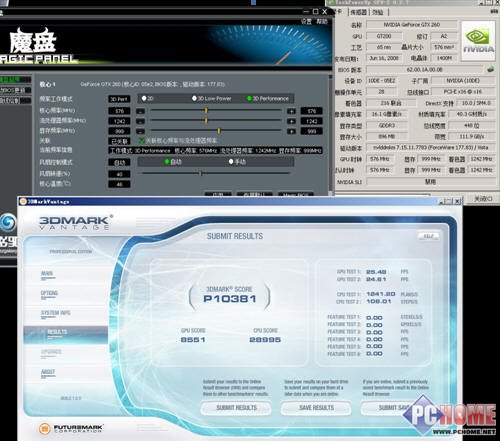Select RESULTS in 3DMark Vantage sidebar
Viewport: 500px width, 441px height.
coord(66,335)
